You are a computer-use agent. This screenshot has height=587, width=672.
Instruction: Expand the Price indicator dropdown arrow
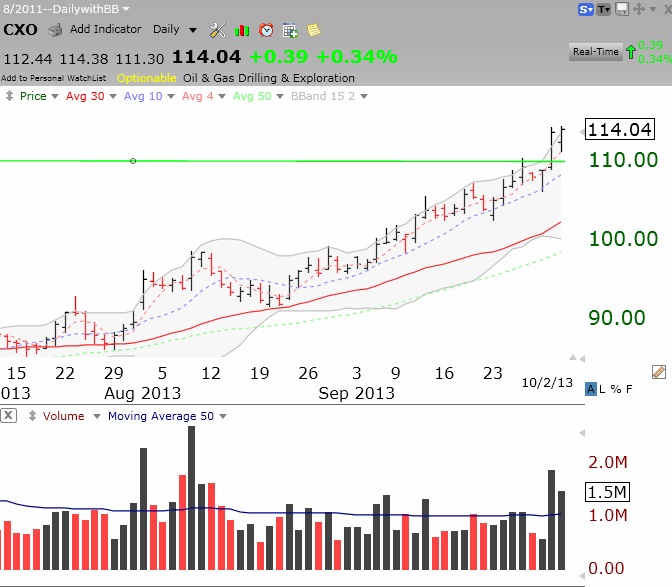click(55, 96)
